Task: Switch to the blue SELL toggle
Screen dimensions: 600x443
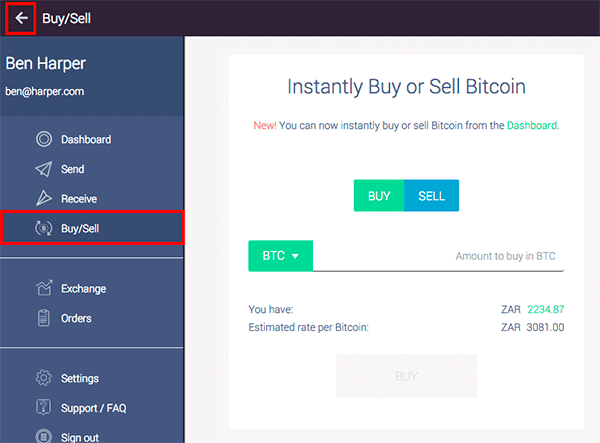Action: click(x=431, y=195)
